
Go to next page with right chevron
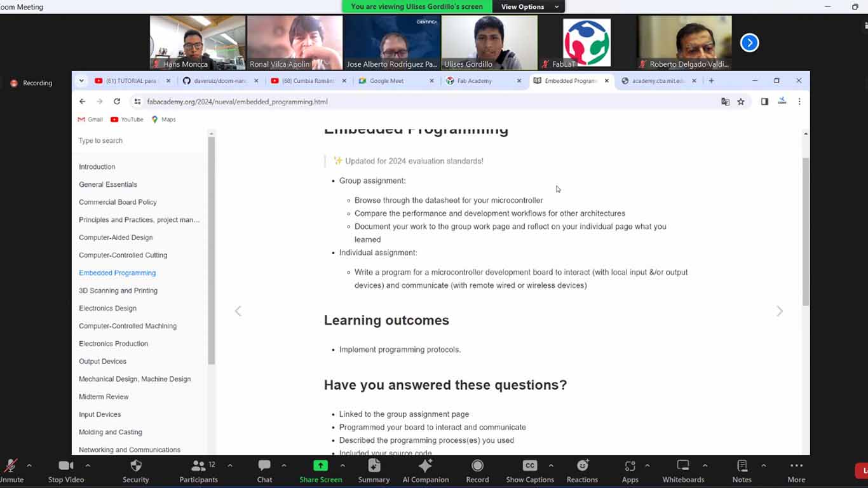pyautogui.click(x=780, y=311)
